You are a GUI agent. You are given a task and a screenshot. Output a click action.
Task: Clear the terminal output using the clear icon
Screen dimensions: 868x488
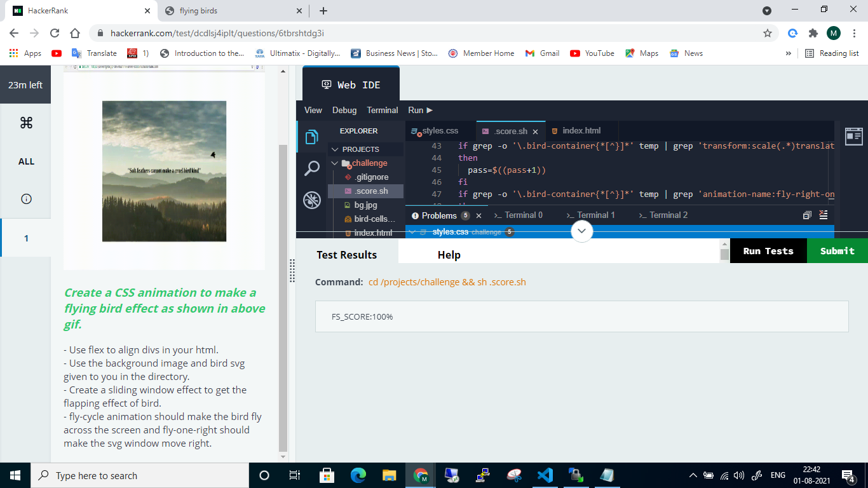824,215
